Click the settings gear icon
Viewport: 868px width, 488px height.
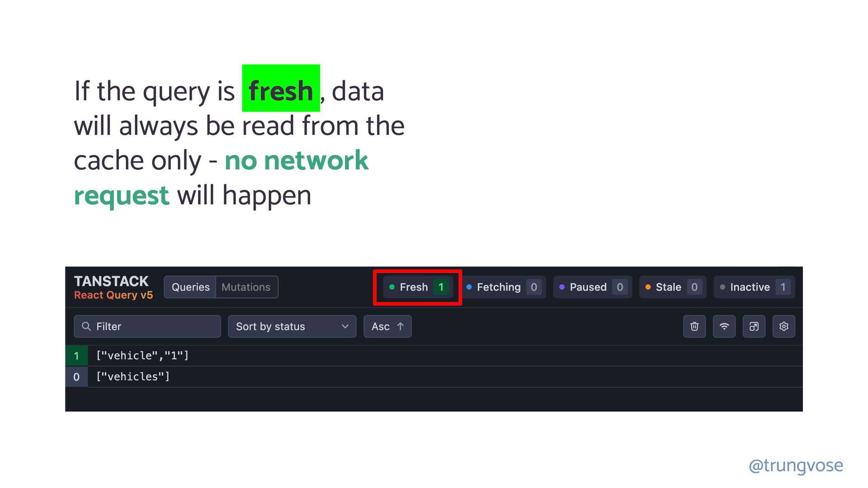pos(784,327)
